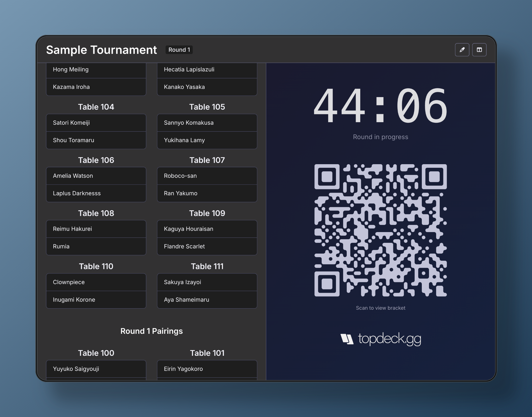The height and width of the screenshot is (417, 532).
Task: Click the 44:06 round timer
Action: [381, 106]
